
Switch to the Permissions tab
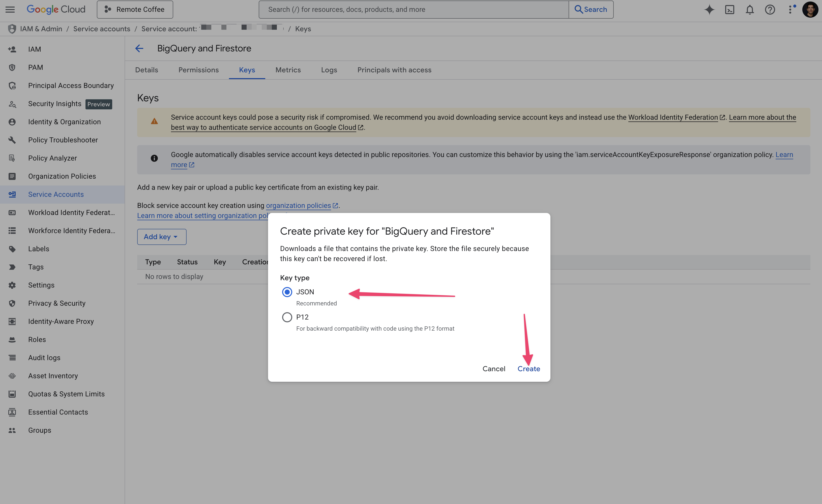point(198,70)
